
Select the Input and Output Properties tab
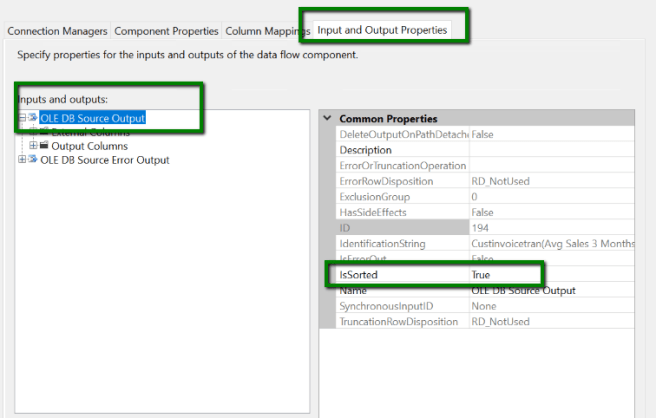coord(382,31)
